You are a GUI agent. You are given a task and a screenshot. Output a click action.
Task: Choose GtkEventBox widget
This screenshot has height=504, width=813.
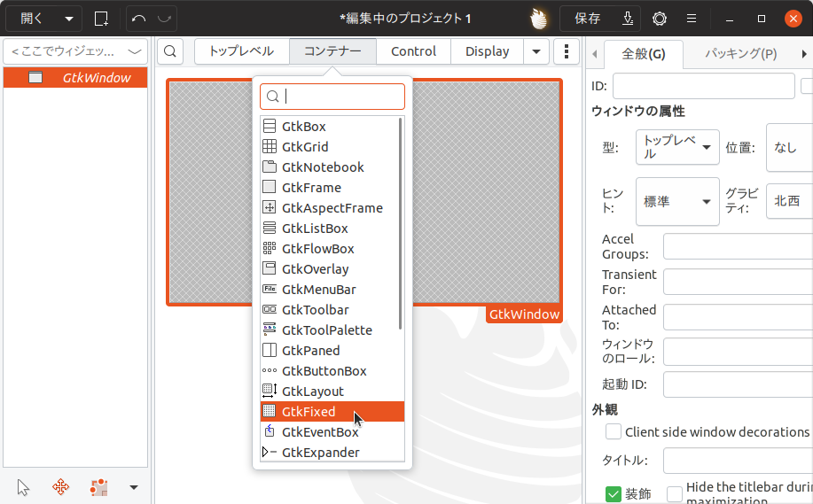(x=332, y=432)
